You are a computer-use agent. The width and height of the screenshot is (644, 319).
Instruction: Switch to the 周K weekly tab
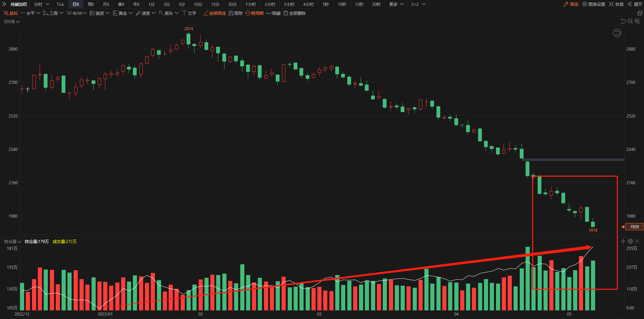(91, 4)
